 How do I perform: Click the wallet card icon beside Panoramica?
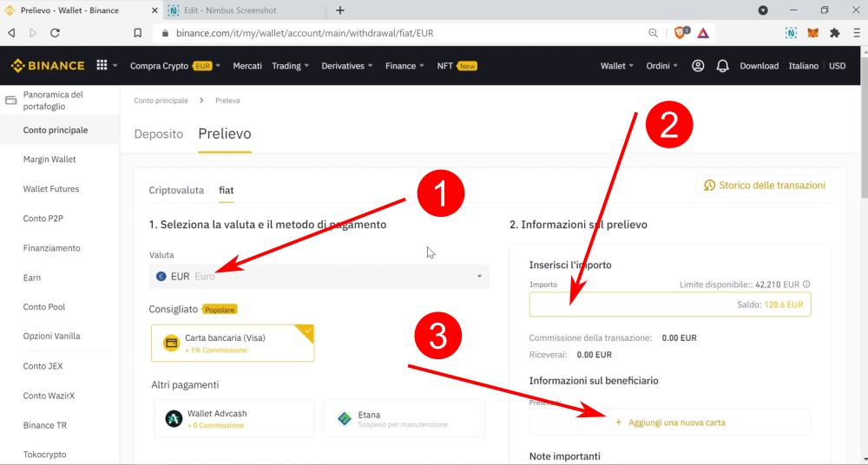[10, 101]
